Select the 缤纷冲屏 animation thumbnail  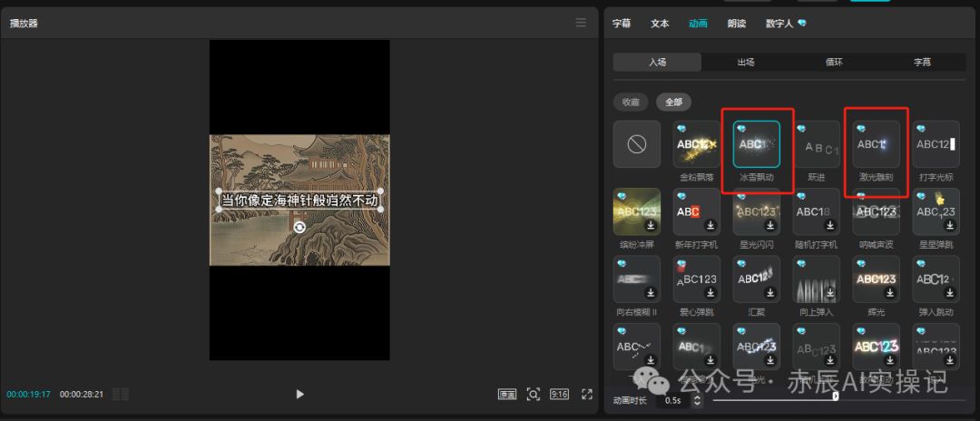click(x=636, y=211)
